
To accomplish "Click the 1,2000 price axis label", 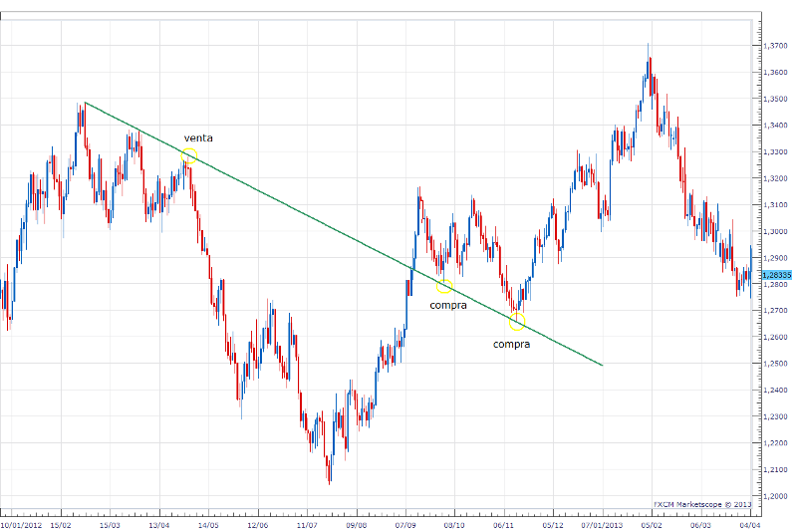I will [776, 495].
